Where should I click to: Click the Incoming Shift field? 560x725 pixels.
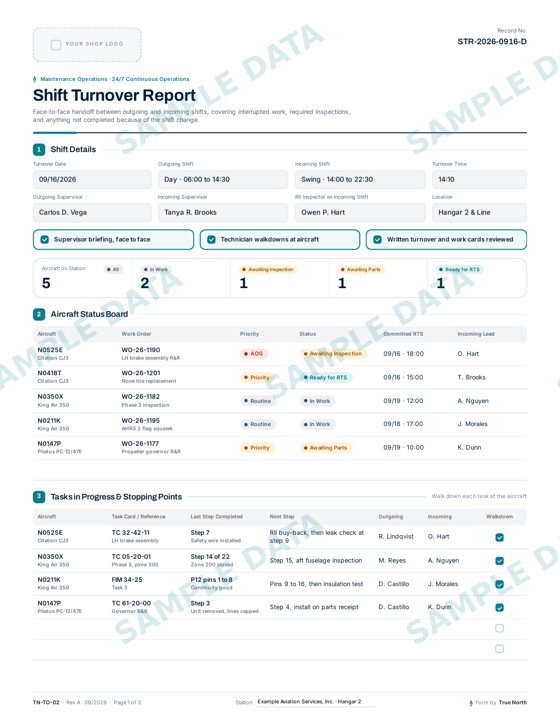click(x=360, y=179)
